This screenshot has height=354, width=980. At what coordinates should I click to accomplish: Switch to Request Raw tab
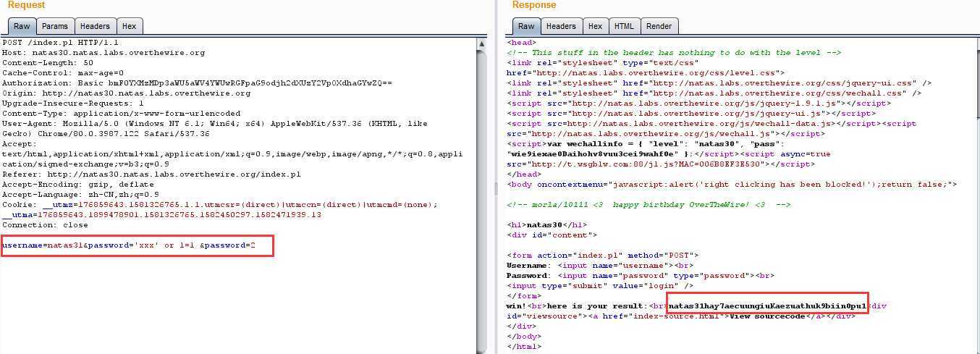coord(22,26)
